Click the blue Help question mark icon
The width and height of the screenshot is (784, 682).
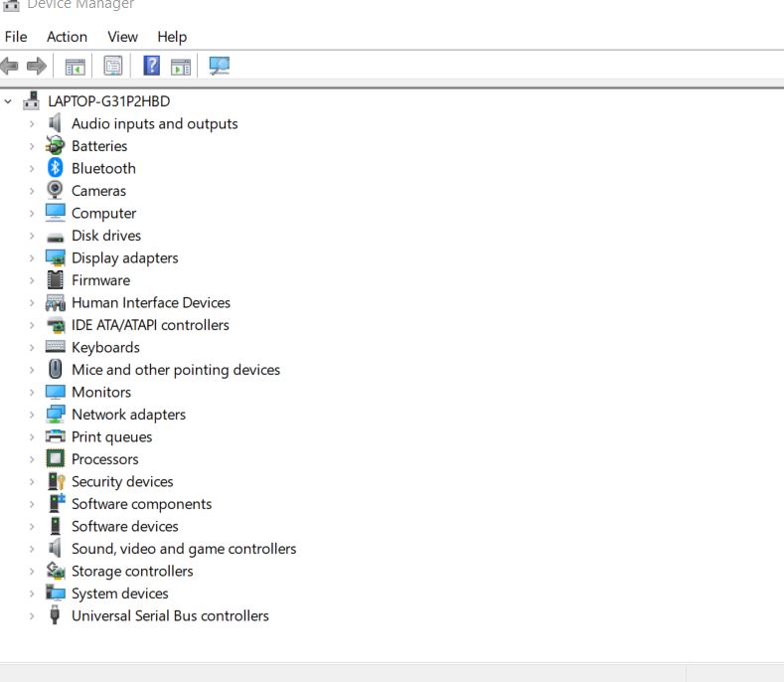[x=151, y=66]
